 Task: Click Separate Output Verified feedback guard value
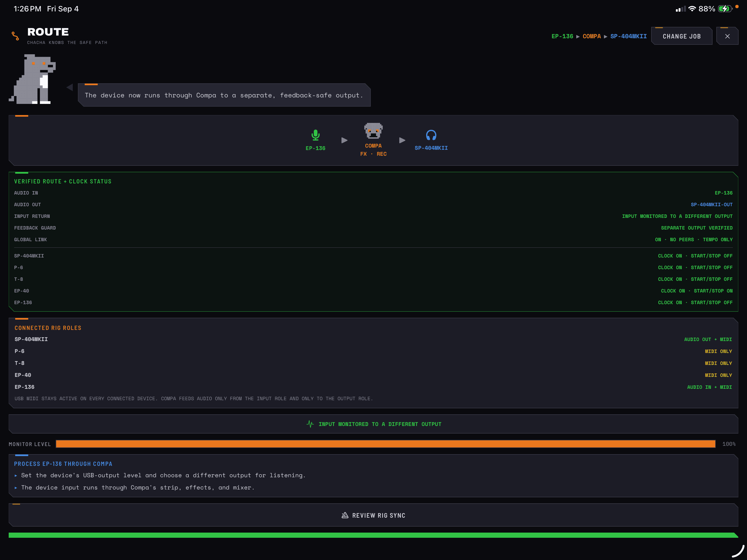click(x=697, y=228)
